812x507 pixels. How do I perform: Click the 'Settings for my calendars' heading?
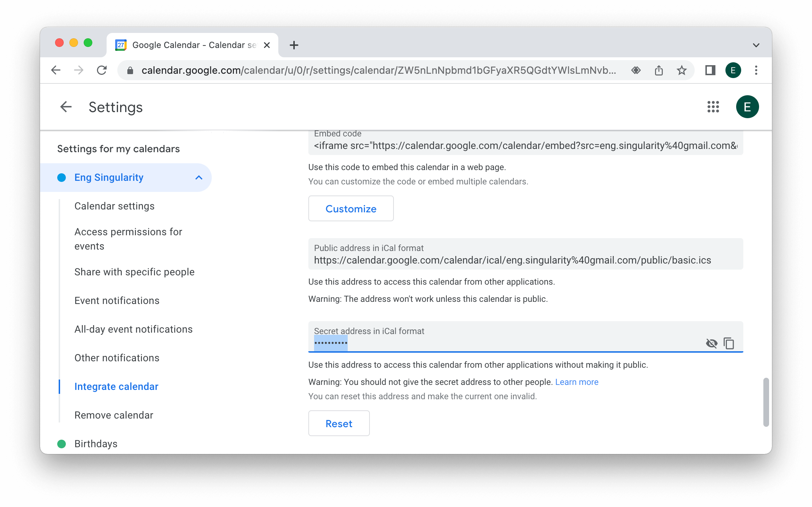coord(118,149)
